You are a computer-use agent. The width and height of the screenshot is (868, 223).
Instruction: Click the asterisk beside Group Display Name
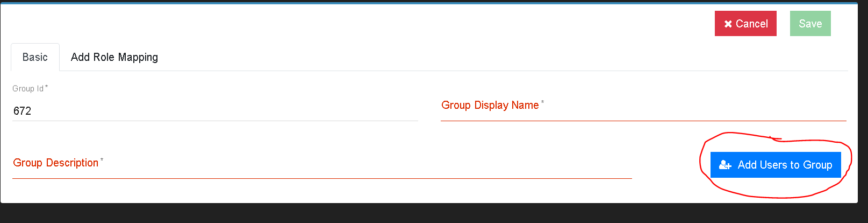click(x=542, y=102)
